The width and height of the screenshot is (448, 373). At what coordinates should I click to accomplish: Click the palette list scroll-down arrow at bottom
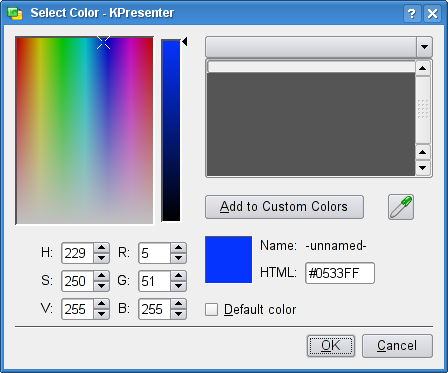click(423, 168)
